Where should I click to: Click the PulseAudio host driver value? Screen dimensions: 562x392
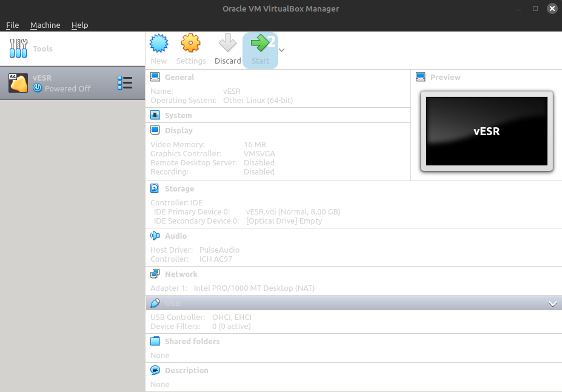pyautogui.click(x=219, y=250)
